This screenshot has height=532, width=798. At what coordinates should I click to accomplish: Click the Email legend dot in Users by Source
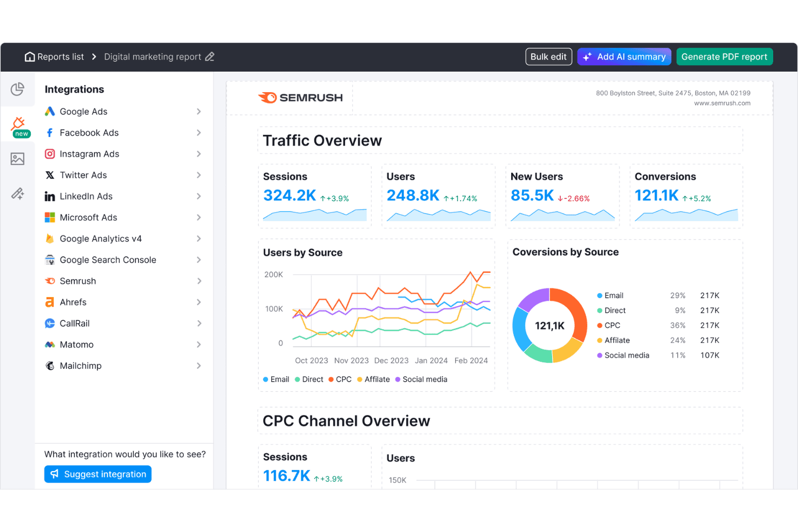(265, 379)
